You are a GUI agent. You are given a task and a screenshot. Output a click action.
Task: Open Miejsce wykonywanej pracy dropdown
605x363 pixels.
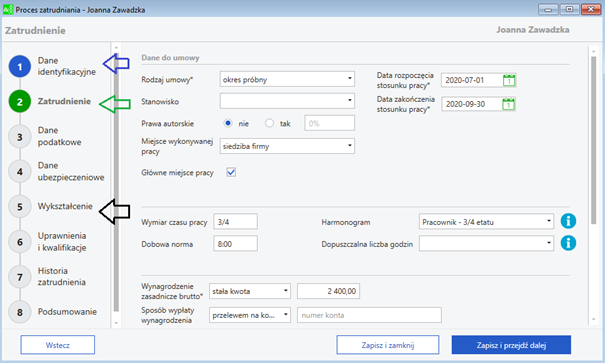tap(287, 146)
